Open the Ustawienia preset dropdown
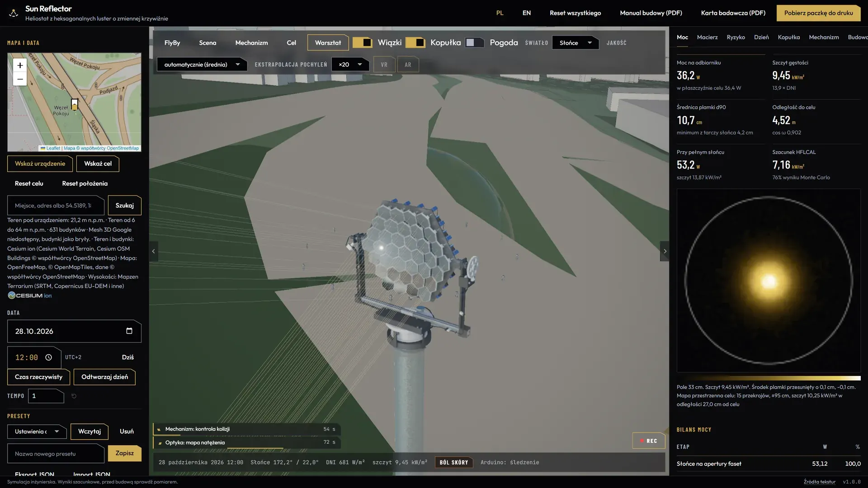This screenshot has width=868, height=488. [37, 432]
